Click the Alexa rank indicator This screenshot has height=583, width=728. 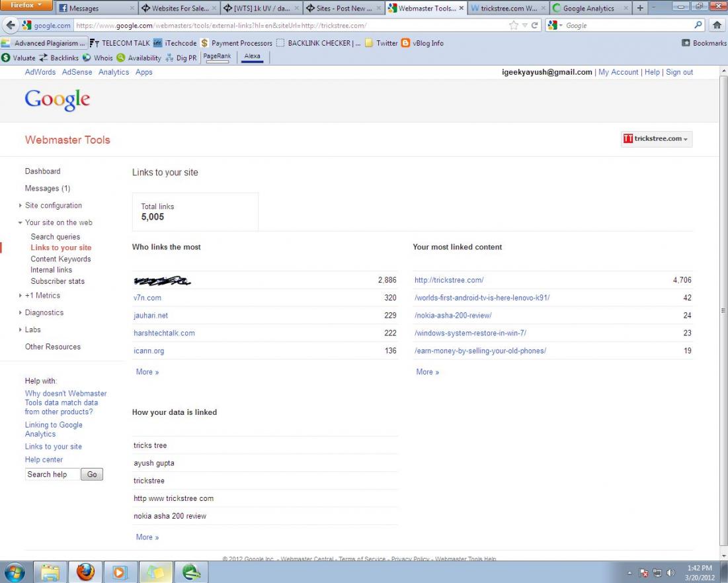pos(252,57)
